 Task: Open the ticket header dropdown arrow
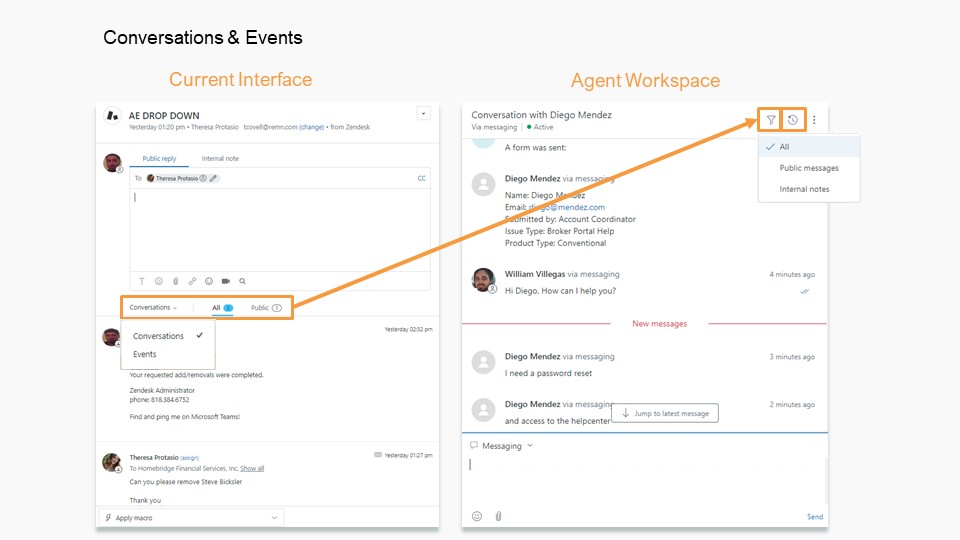click(424, 113)
